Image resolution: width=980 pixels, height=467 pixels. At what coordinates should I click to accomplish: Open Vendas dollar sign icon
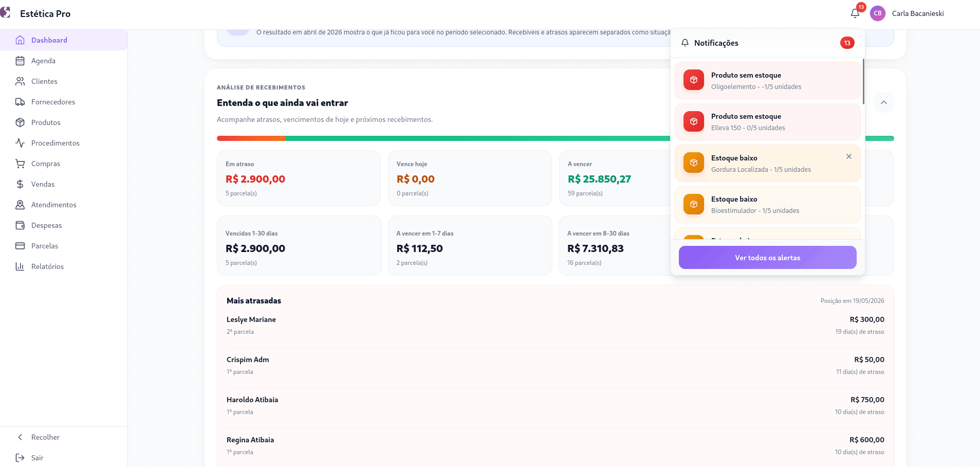[x=20, y=184]
